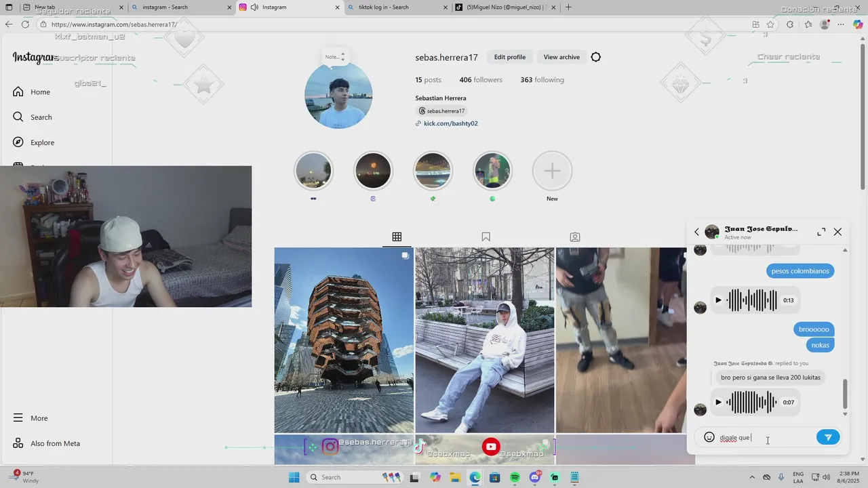Open the first story highlight
Image resolution: width=868 pixels, height=488 pixels.
click(x=313, y=171)
